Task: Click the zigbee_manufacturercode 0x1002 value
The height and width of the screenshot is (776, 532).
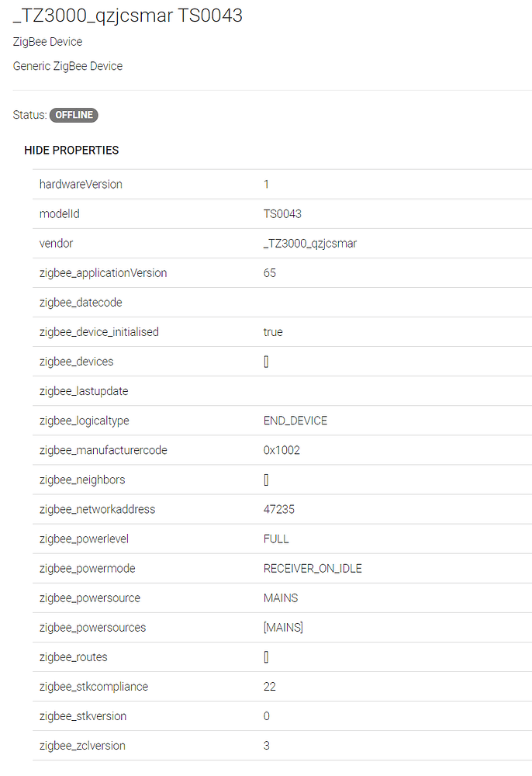Action: point(280,450)
